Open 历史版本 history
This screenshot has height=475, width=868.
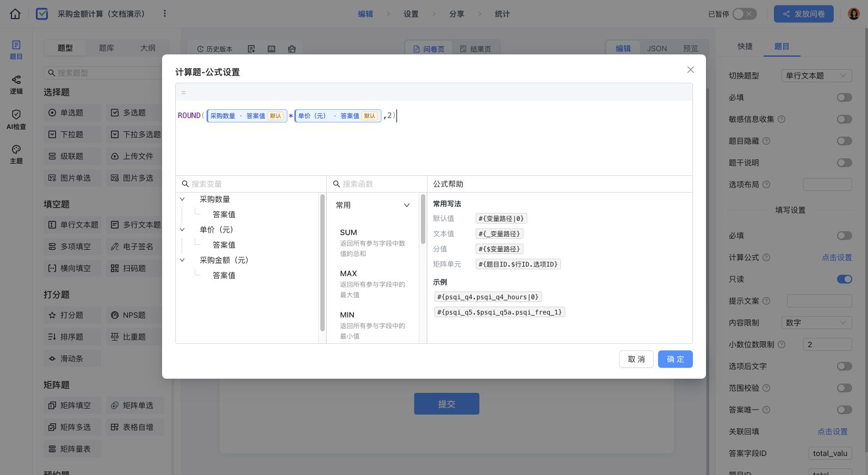click(x=215, y=49)
